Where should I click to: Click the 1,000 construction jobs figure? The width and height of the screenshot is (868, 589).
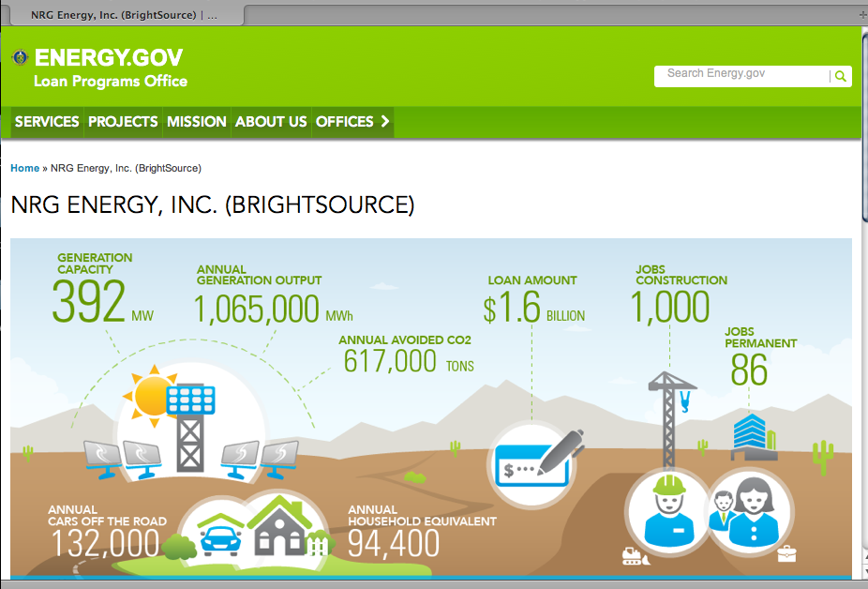[x=670, y=307]
